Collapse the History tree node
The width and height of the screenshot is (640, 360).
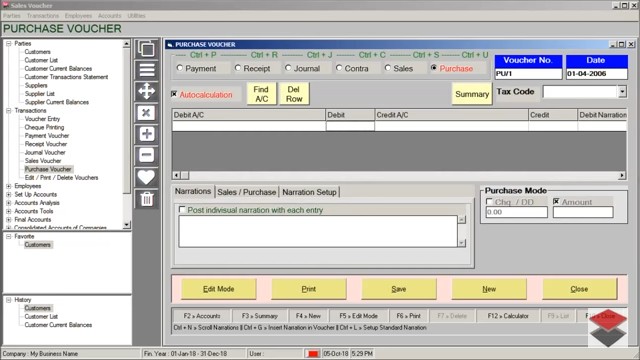coord(9,300)
